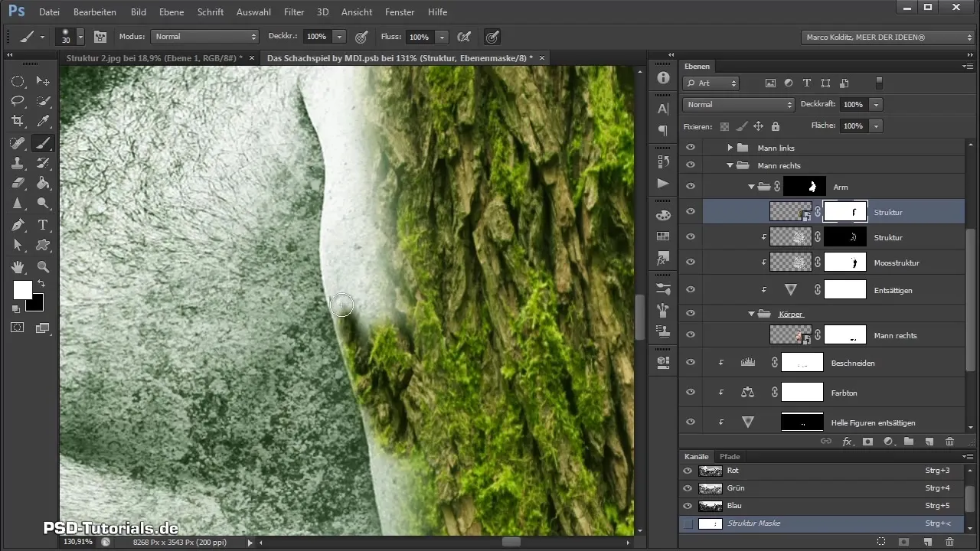This screenshot has height=551, width=980.
Task: Open the Deckkr. opacity slider arrow
Action: [339, 37]
